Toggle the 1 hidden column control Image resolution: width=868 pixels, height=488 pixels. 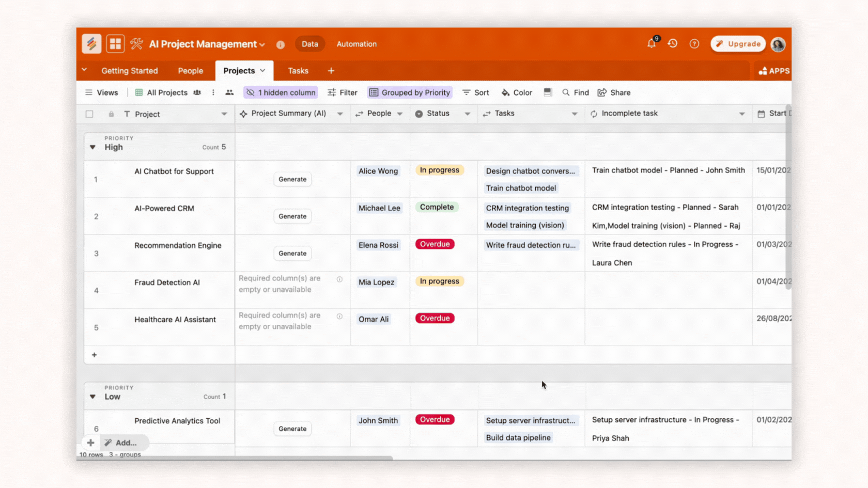click(x=281, y=92)
